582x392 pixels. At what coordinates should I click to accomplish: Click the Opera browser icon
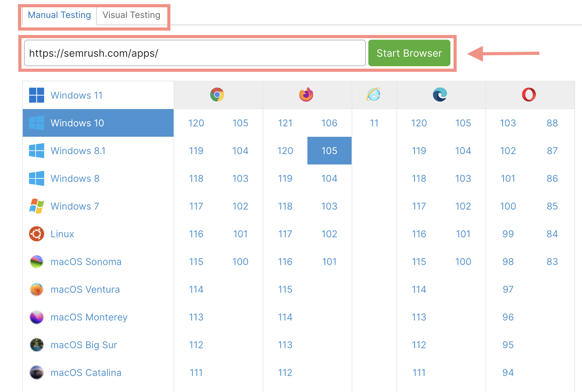point(529,95)
